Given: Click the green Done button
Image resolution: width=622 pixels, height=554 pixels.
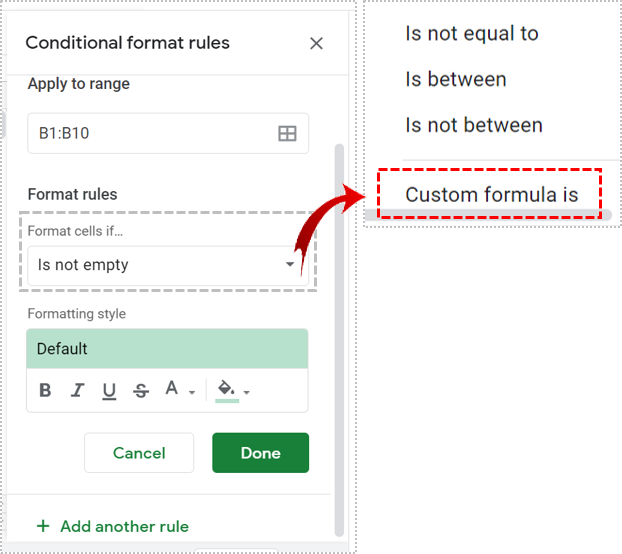Looking at the screenshot, I should click(x=260, y=453).
